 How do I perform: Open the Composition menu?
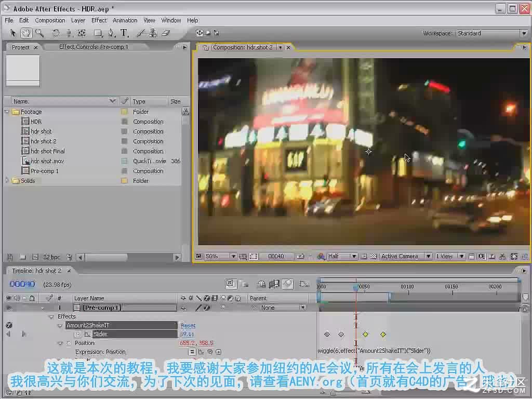click(50, 20)
